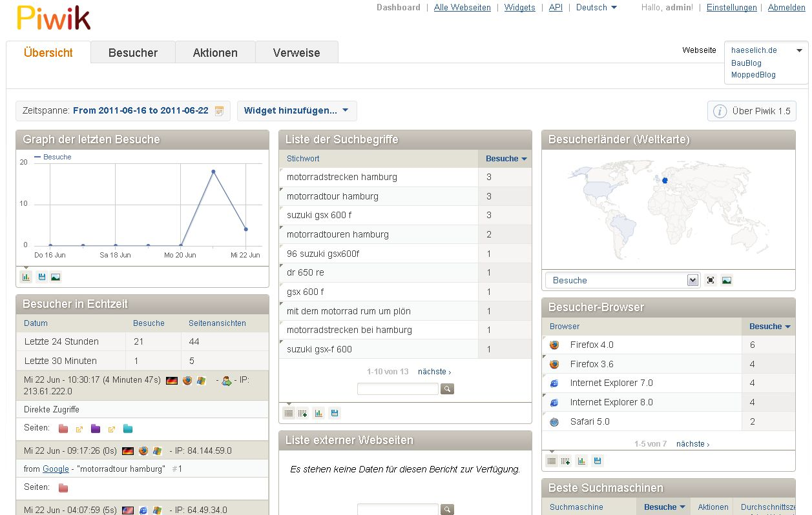Click the visitor profile icon next to IP 213.61.222.0
Screen dimensions: 812x515
[226, 381]
